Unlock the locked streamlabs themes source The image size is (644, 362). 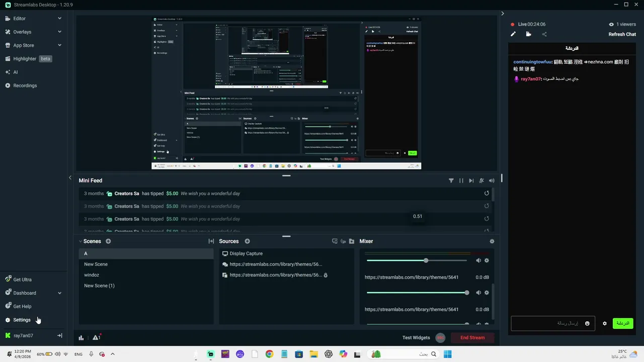[326, 275]
